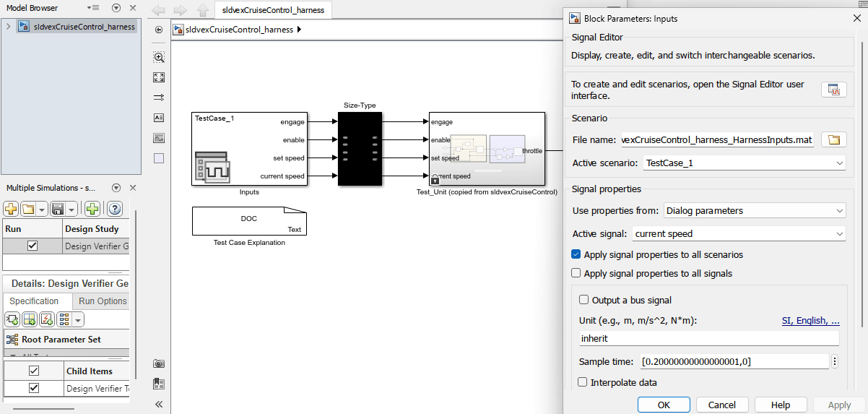The image size is (868, 414).
Task: Disable Apply signal properties to all scenarios
Action: (576, 254)
